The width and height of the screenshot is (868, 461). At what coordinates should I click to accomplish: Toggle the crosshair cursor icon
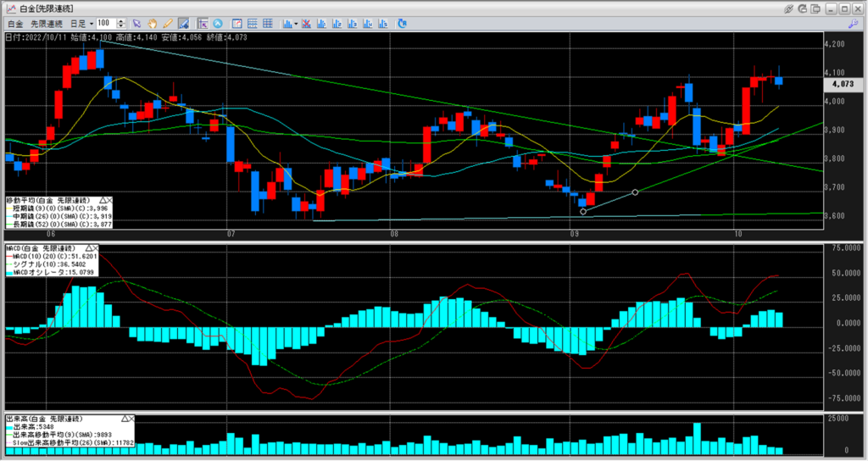203,24
